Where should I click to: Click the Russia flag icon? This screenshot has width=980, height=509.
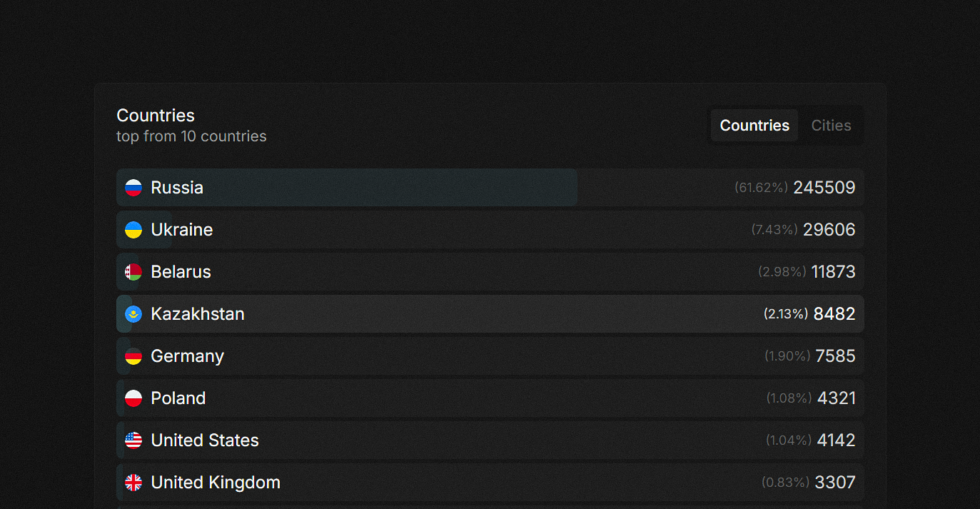tap(133, 188)
